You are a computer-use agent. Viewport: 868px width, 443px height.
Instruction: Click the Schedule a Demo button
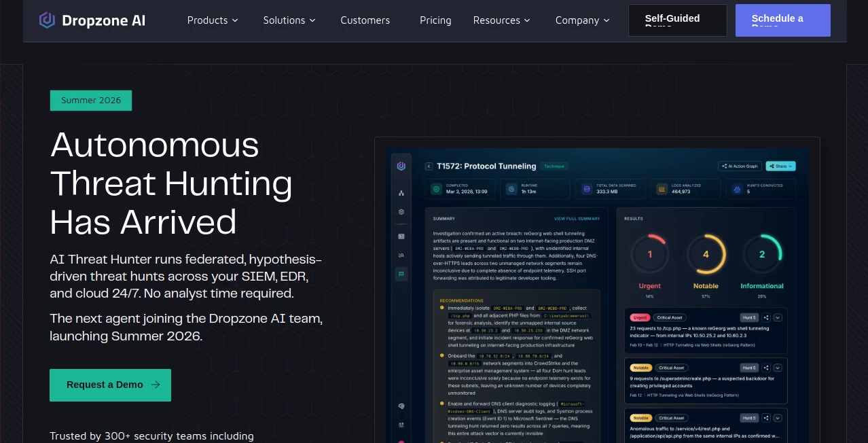782,20
